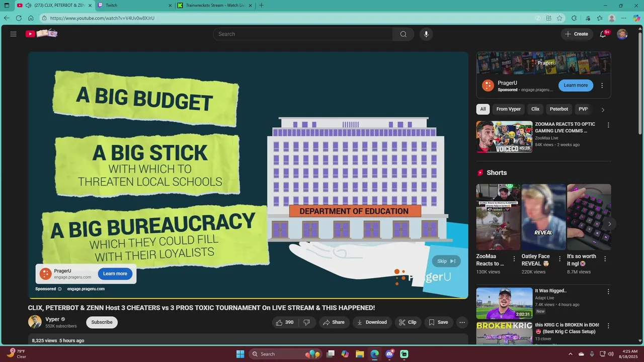Open options for It Was Rigged video

tap(608, 292)
